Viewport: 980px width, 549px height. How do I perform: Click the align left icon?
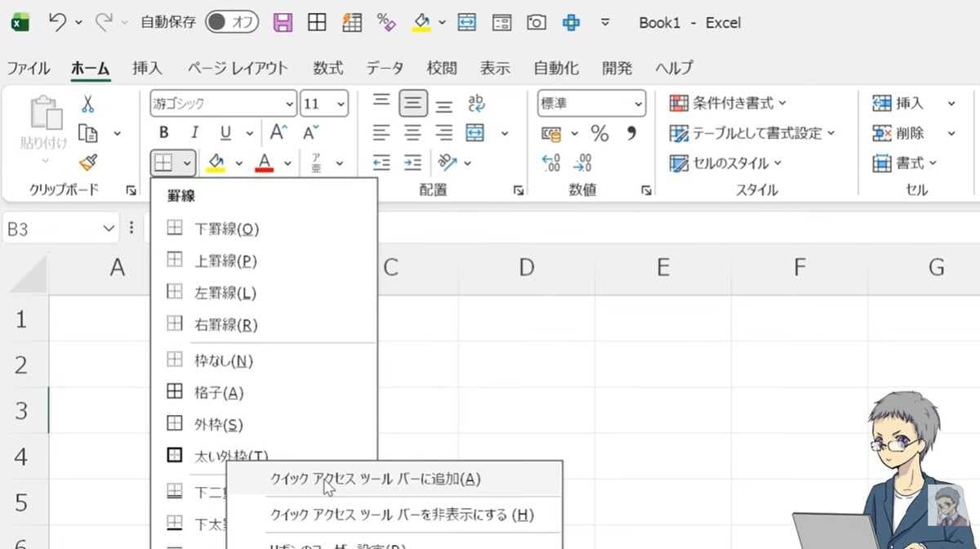(381, 132)
